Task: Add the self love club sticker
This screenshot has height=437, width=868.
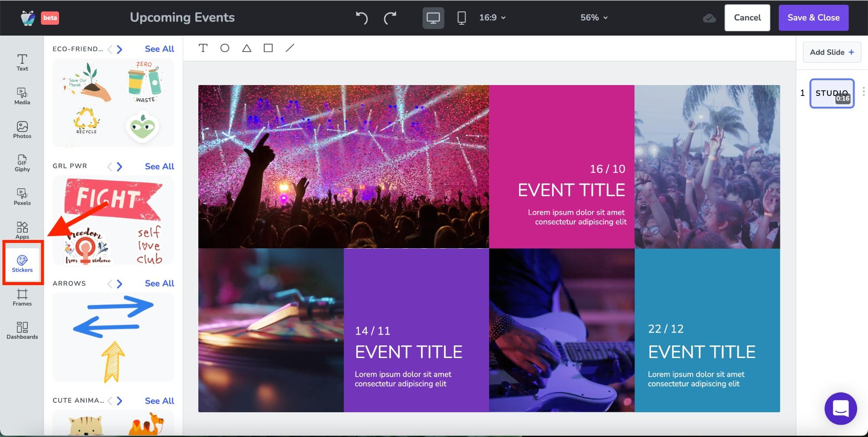Action: (x=149, y=245)
